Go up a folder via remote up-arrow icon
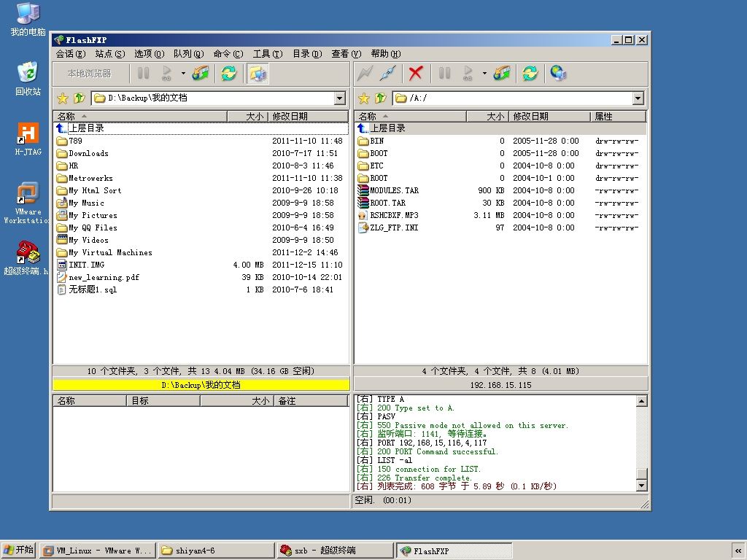 [380, 98]
